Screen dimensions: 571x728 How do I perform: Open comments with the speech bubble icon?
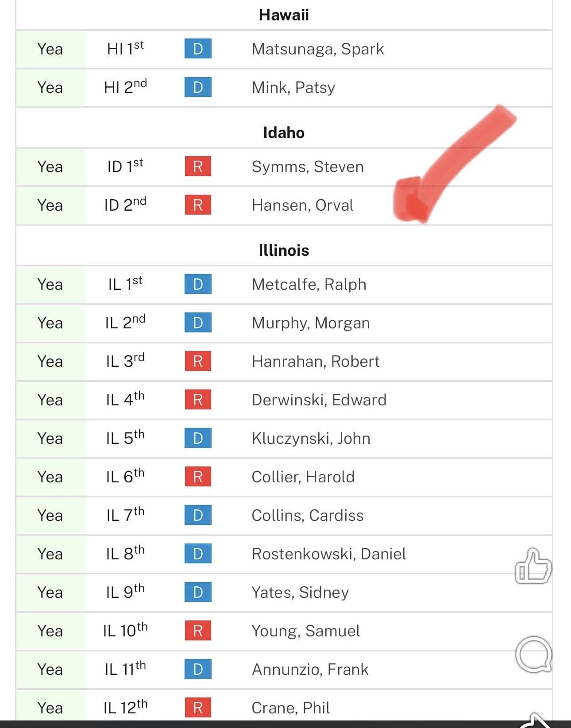coord(533,654)
